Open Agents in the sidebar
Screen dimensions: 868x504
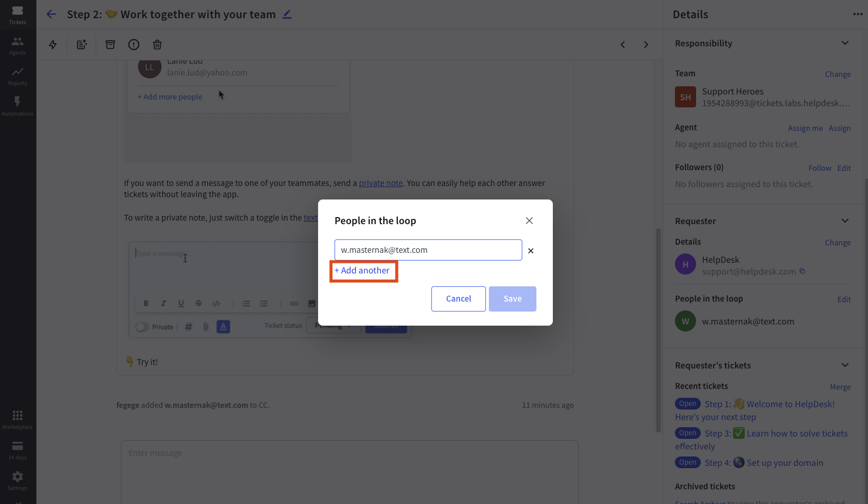point(18,45)
